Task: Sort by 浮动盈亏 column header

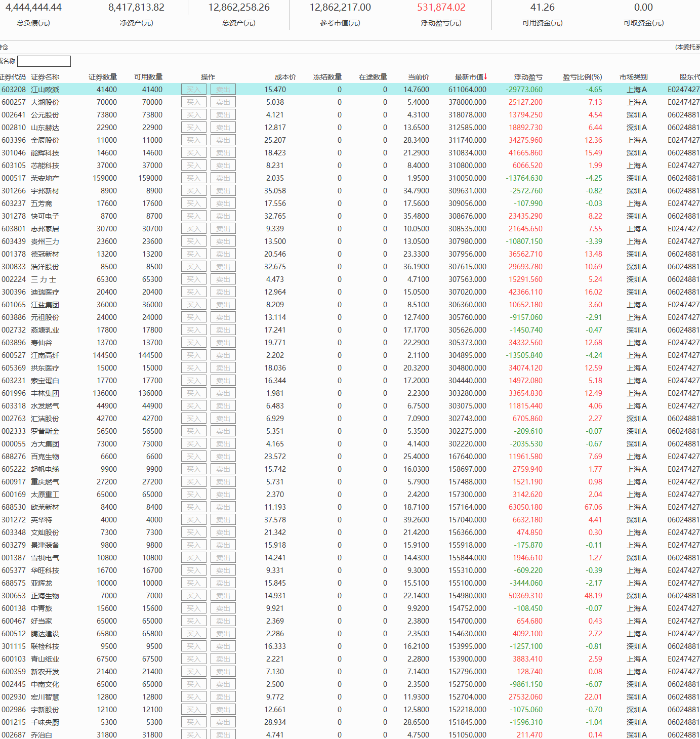Action: (x=528, y=77)
